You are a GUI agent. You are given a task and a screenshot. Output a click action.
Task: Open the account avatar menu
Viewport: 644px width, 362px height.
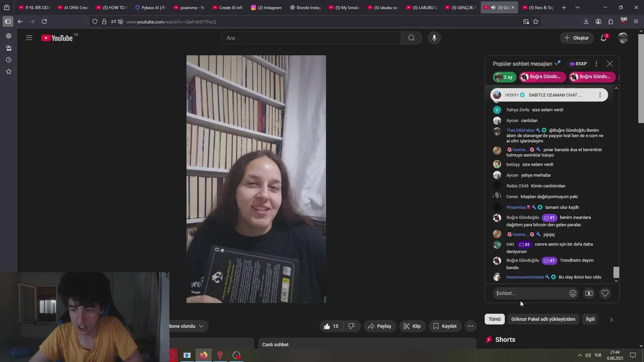[x=623, y=38]
